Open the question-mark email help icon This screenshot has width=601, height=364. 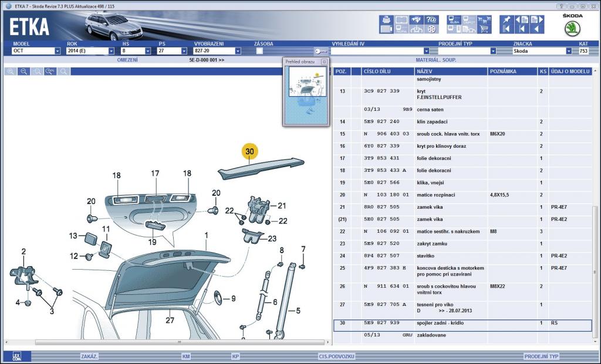431,20
